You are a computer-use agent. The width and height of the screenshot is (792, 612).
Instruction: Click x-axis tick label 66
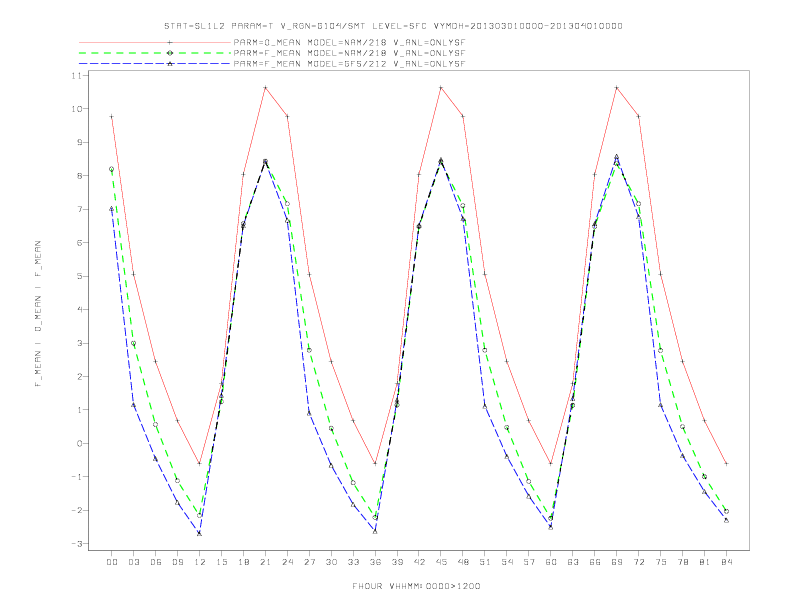click(595, 562)
